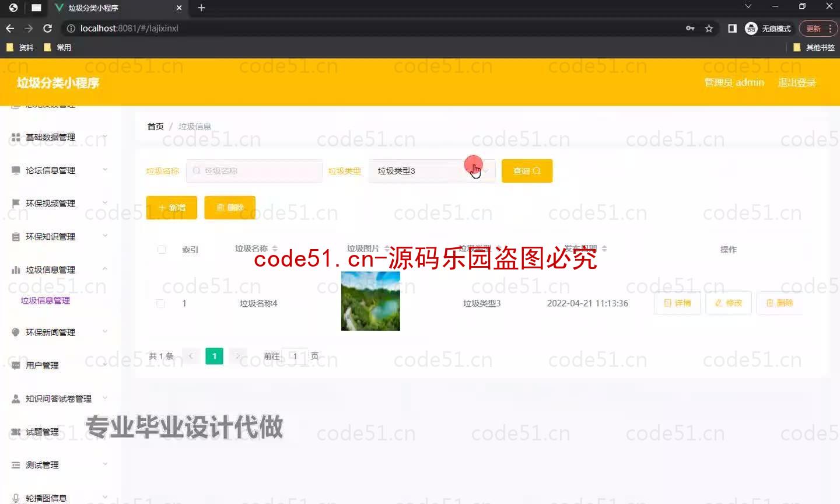Image resolution: width=840 pixels, height=504 pixels.
Task: Click the browser address bar URL
Action: point(129,28)
